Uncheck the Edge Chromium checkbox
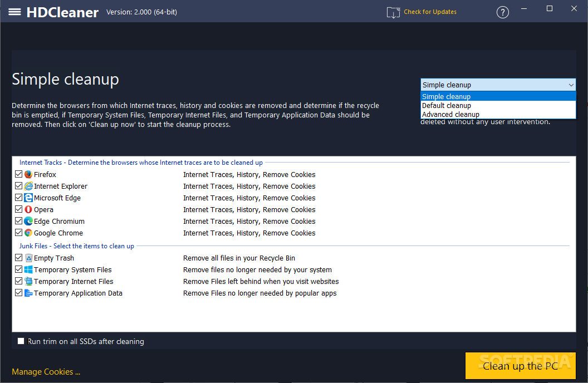 coord(19,221)
